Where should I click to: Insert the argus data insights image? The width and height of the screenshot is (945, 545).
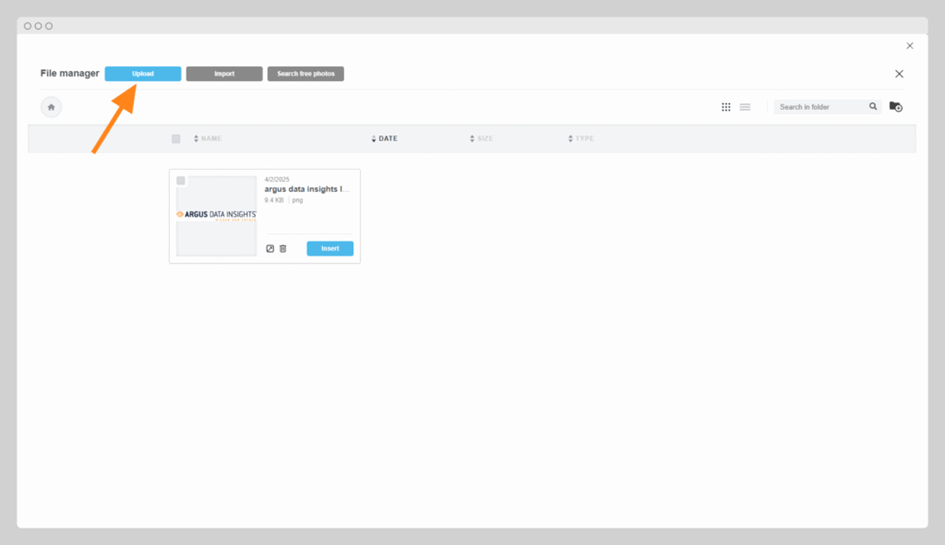pos(330,249)
